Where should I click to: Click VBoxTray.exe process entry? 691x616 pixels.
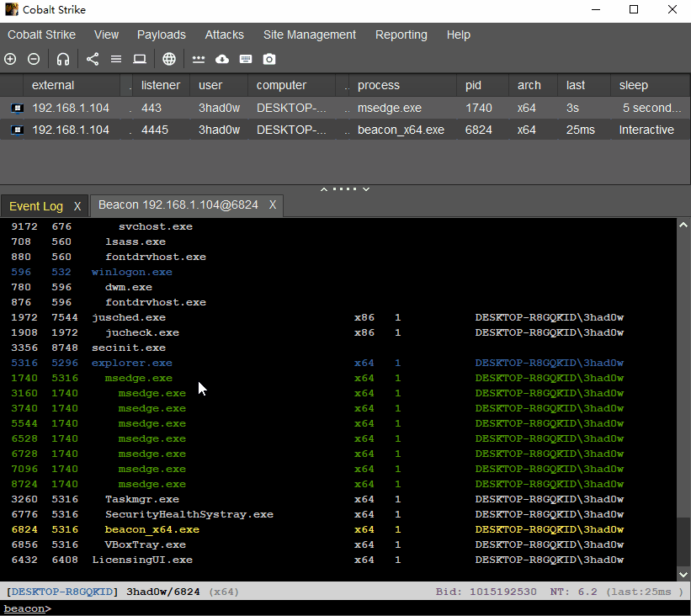[x=145, y=544]
